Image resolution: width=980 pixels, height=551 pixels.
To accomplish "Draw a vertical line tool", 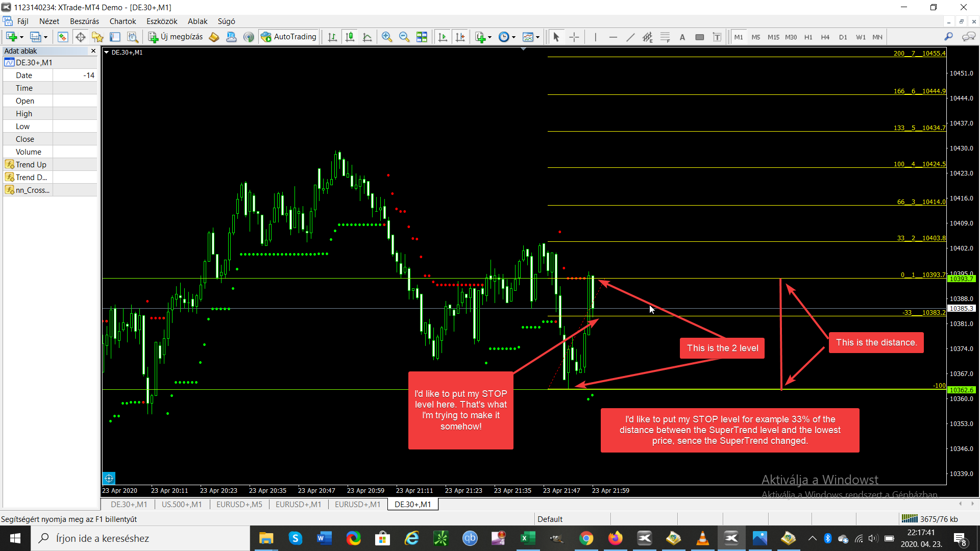I will click(595, 37).
